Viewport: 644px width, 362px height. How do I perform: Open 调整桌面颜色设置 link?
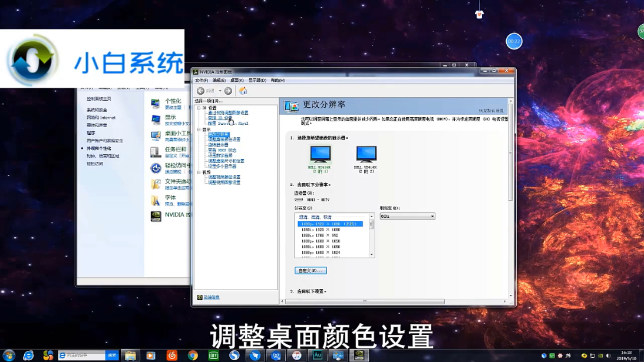[224, 140]
